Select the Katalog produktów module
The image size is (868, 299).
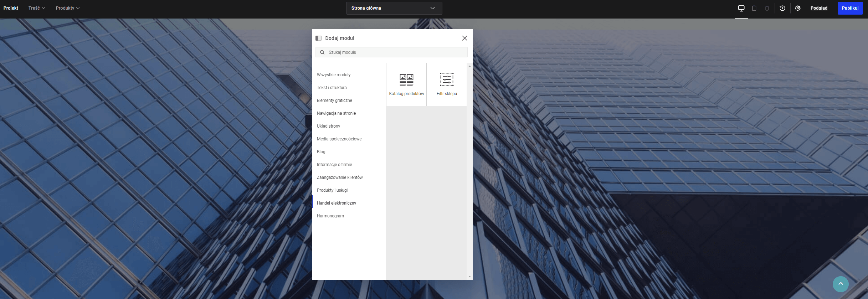click(x=406, y=84)
